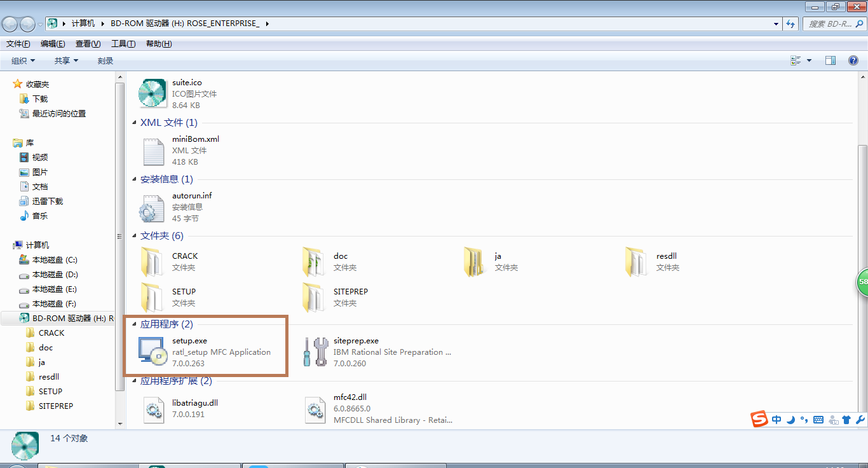
Task: Open the 工具(T) menu
Action: click(x=123, y=44)
